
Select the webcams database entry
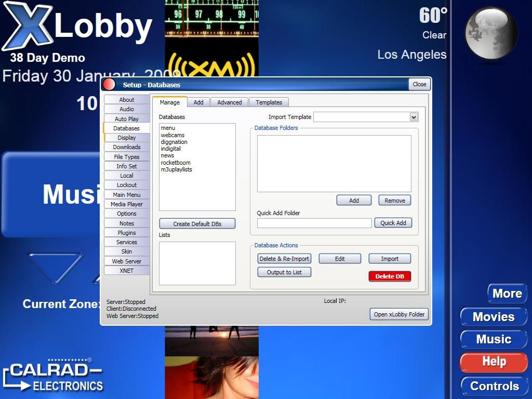tap(172, 135)
